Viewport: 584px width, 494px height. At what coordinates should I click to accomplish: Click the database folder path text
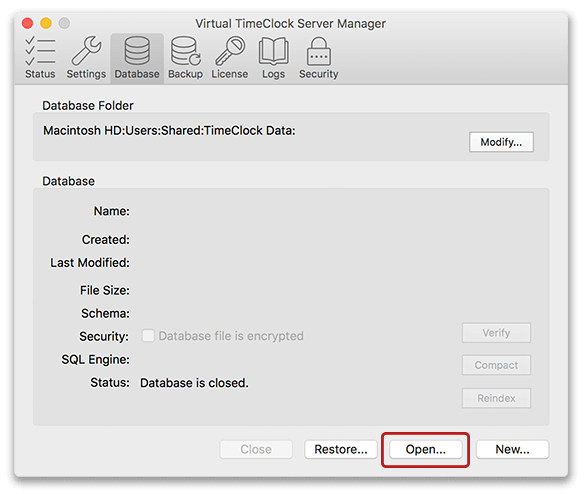pos(169,131)
